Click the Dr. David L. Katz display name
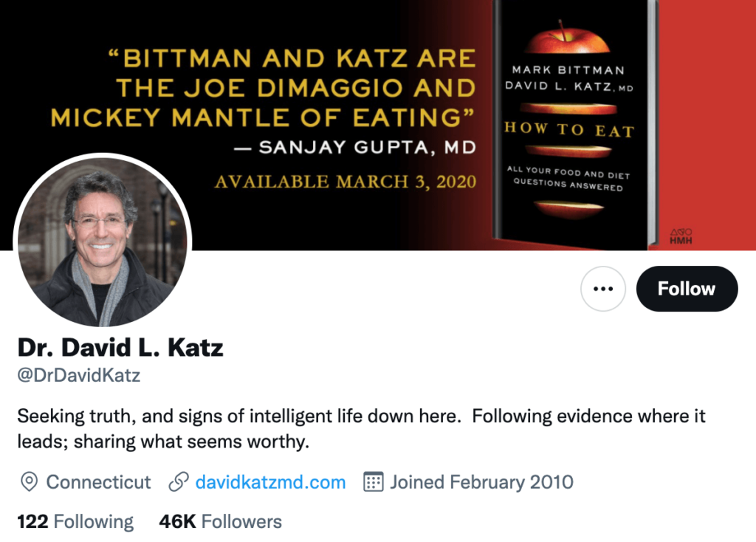The width and height of the screenshot is (756, 542). [x=120, y=347]
